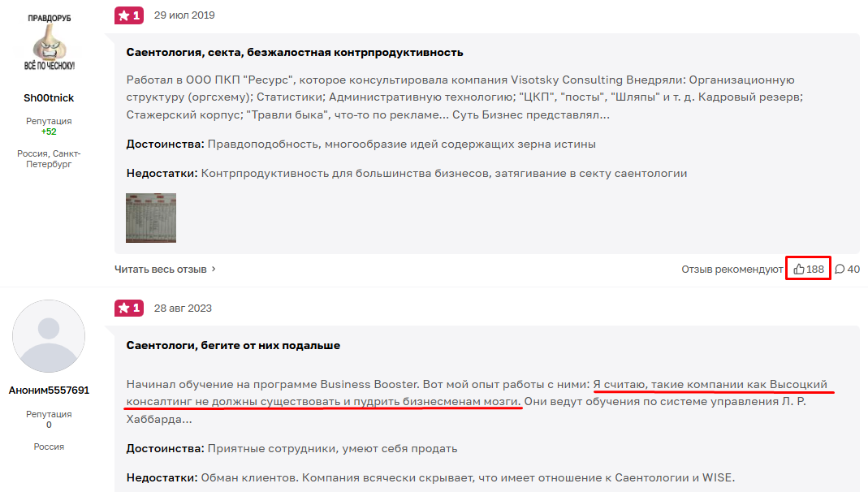Click the 'Достоинства: Приятные сотрудники' line
This screenshot has height=492, width=868.
[x=291, y=448]
